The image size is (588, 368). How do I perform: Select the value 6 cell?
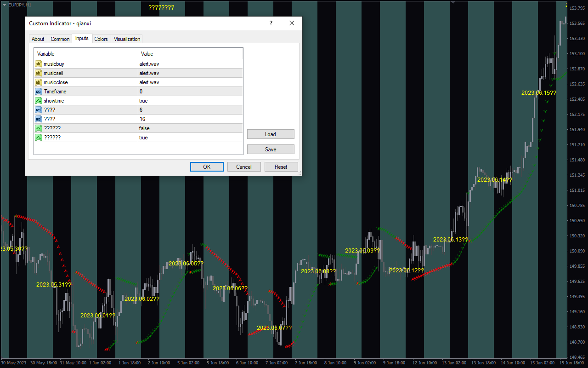point(190,110)
